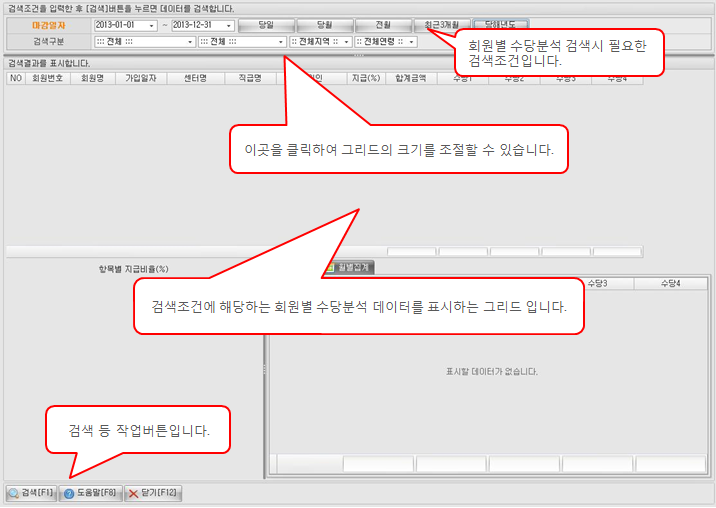
Task: Click the 회원번호 column header
Action: (47, 79)
